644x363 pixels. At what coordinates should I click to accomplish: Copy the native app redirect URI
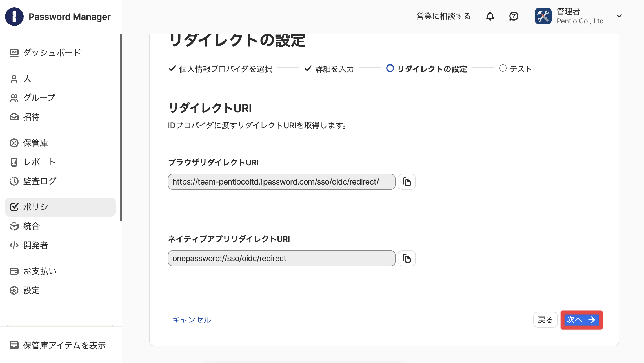tap(407, 258)
